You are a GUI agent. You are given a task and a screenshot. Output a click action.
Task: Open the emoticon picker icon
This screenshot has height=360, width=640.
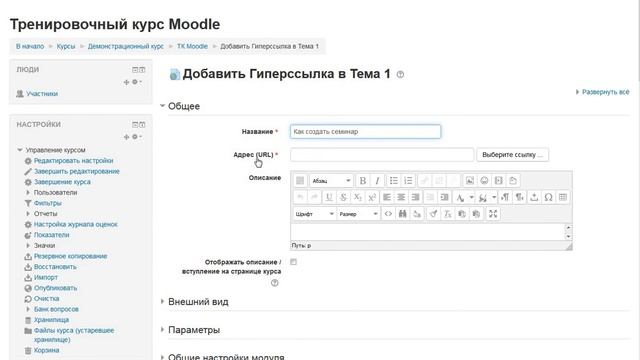coord(484,180)
